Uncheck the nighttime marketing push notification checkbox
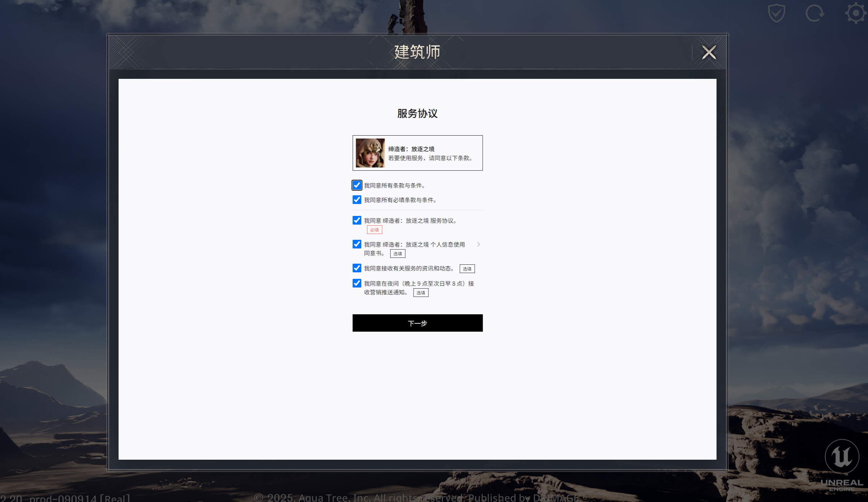 click(357, 283)
